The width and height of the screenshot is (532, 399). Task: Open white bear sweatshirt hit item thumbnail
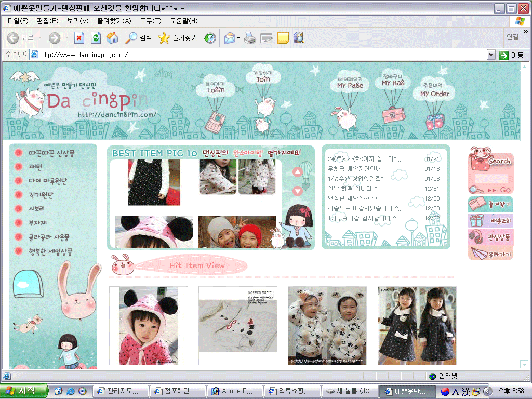238,326
